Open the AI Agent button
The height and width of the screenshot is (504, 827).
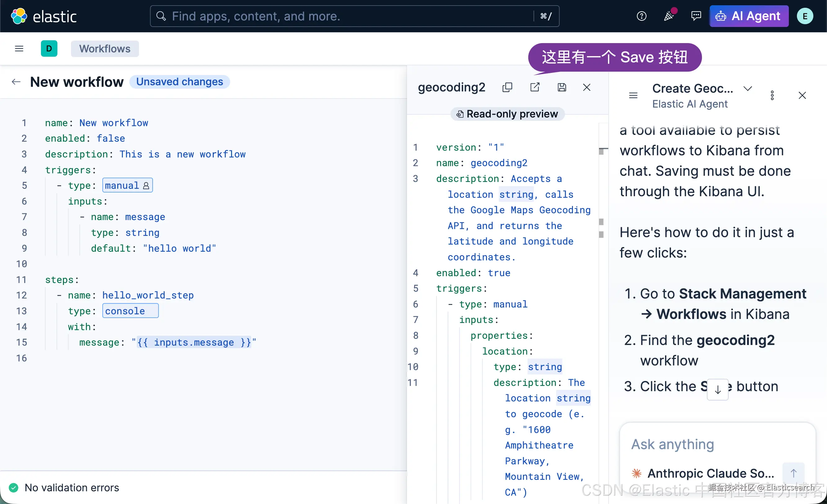point(749,16)
